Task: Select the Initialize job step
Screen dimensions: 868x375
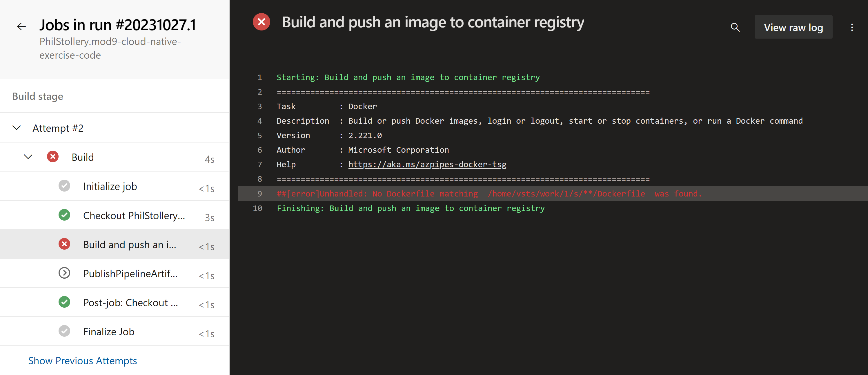Action: [110, 186]
